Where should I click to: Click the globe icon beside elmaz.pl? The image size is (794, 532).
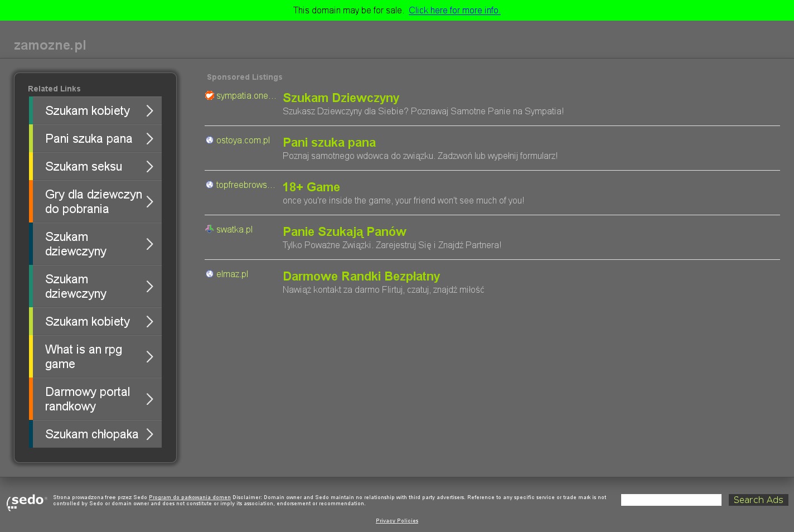[210, 274]
